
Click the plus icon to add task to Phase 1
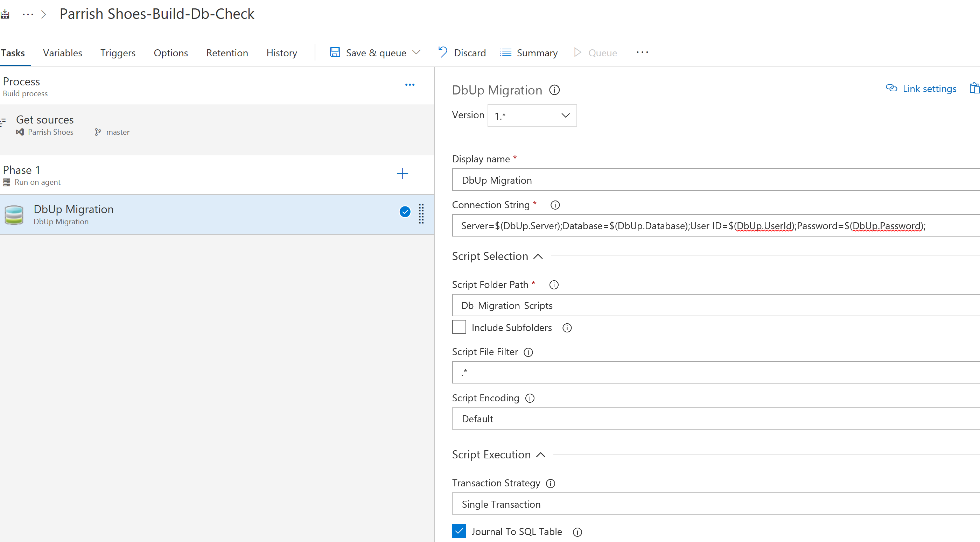402,174
